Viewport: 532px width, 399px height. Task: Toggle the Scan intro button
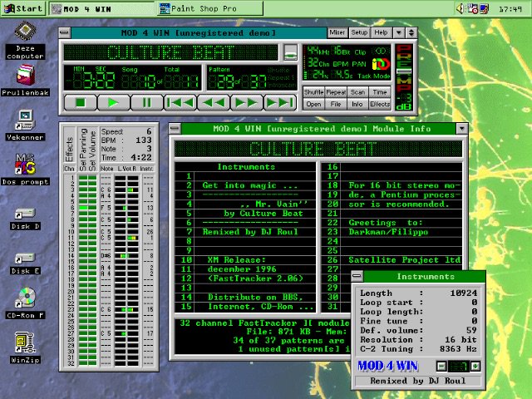(357, 92)
